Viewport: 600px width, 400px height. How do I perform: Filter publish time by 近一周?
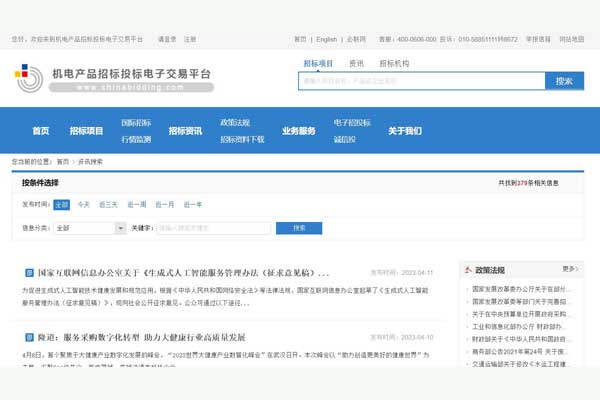coord(137,205)
